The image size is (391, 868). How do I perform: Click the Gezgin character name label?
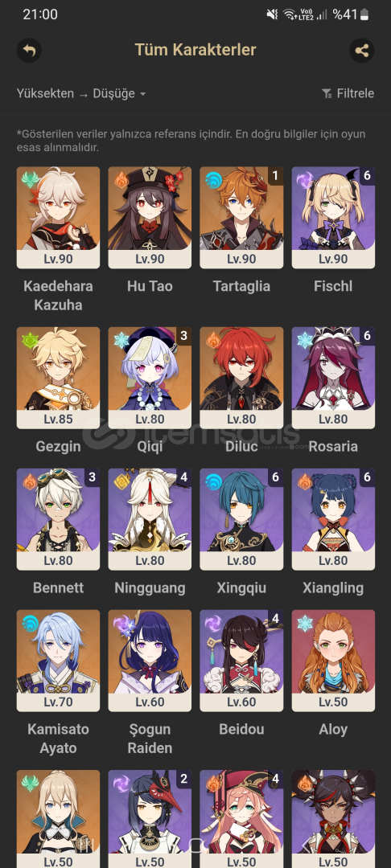(58, 446)
